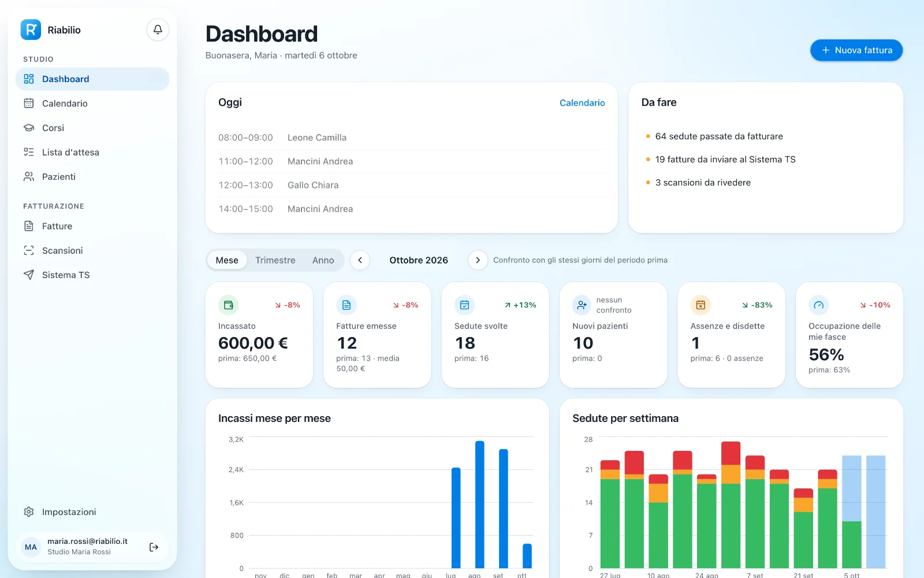This screenshot has height=578, width=924.
Task: Click the Occupazione 56% value
Action: [826, 355]
